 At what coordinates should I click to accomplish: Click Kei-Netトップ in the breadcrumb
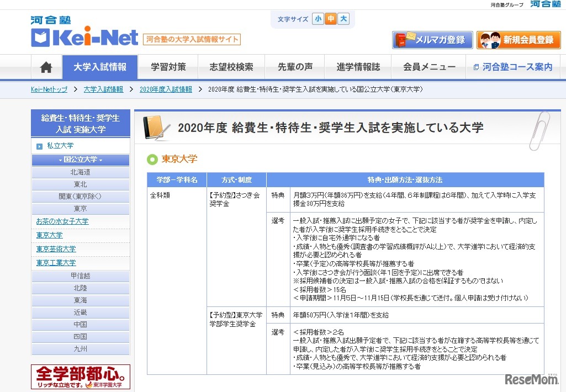pos(49,89)
